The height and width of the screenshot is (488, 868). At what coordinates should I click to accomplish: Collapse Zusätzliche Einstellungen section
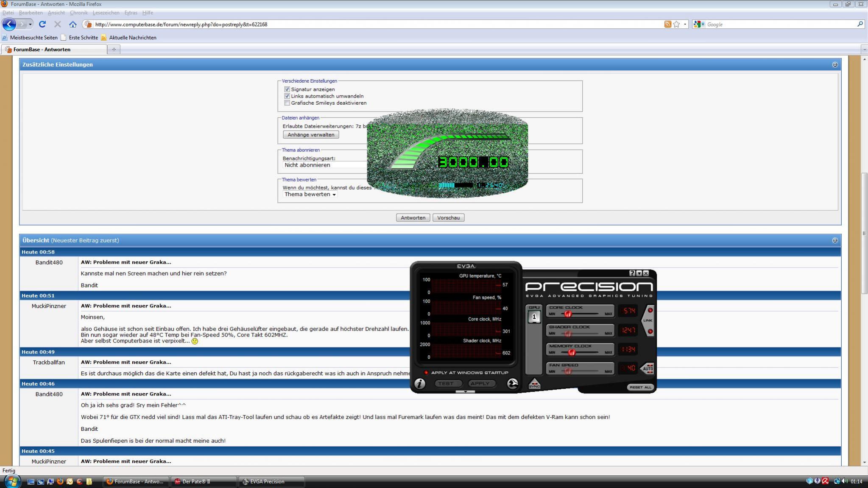835,65
